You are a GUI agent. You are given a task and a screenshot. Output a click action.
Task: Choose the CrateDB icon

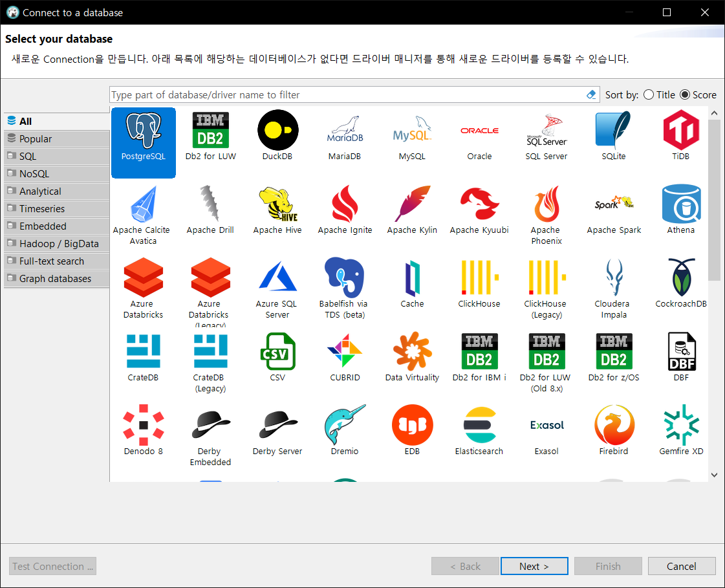pyautogui.click(x=144, y=351)
